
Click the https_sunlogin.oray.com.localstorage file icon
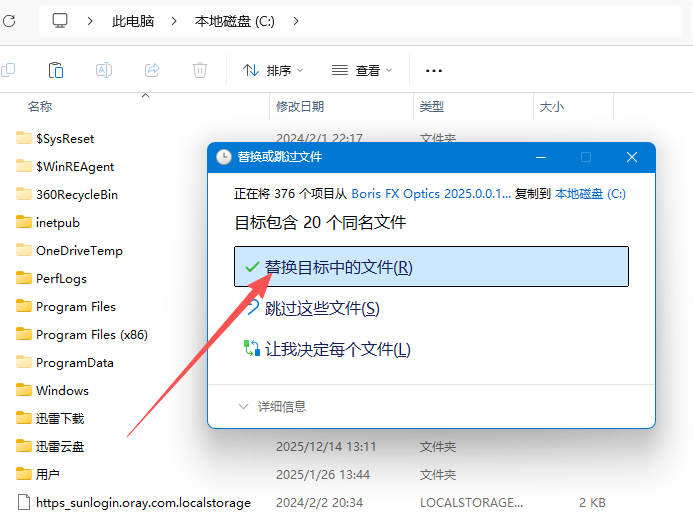(24, 502)
